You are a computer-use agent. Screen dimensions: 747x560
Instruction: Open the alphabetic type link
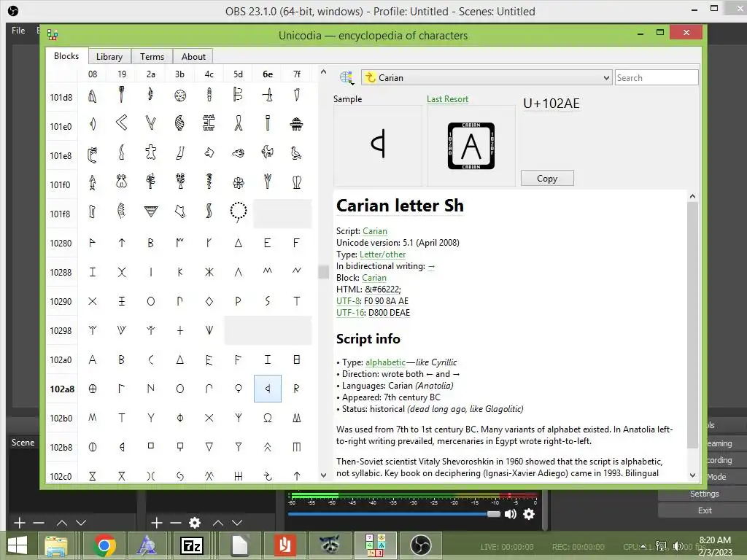[385, 362]
